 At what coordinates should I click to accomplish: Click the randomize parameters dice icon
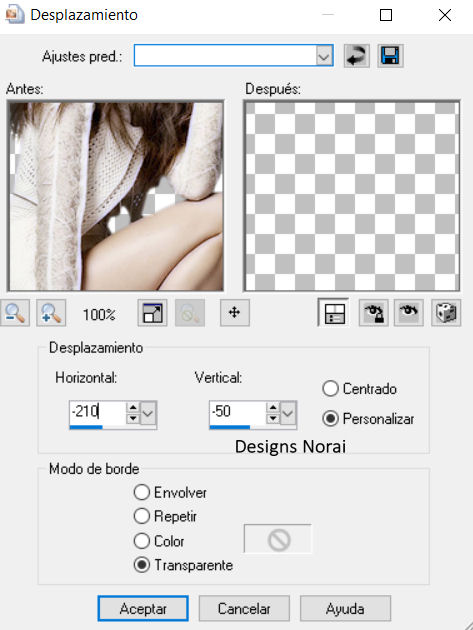click(446, 313)
